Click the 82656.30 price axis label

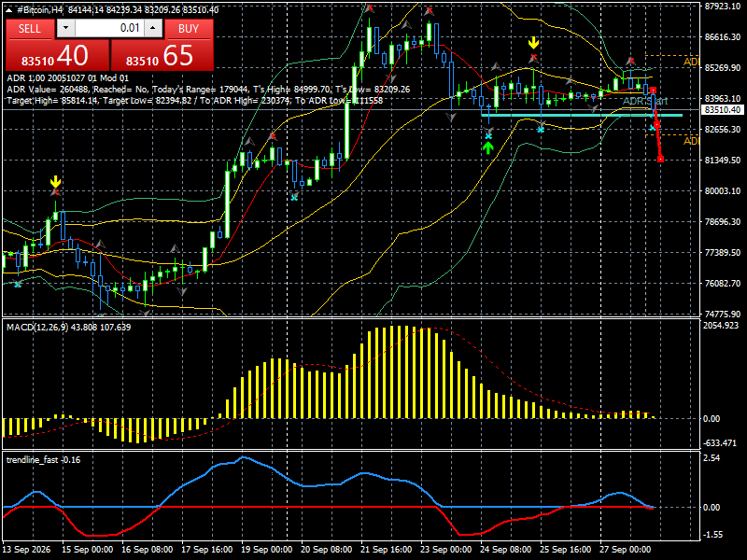coord(722,129)
